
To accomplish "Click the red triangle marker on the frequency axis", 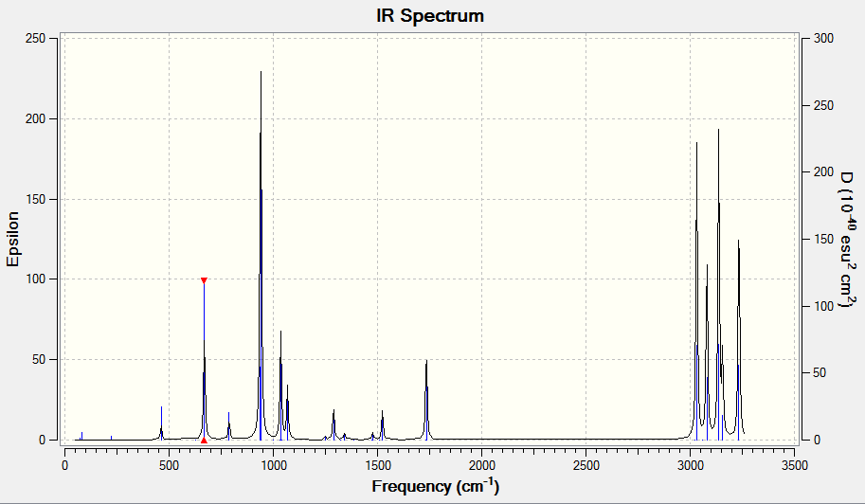I will (204, 440).
